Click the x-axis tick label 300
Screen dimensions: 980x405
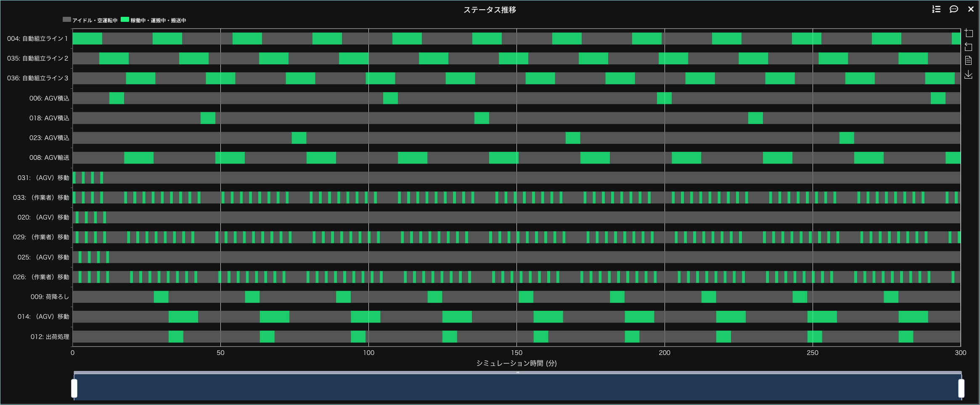pos(961,353)
